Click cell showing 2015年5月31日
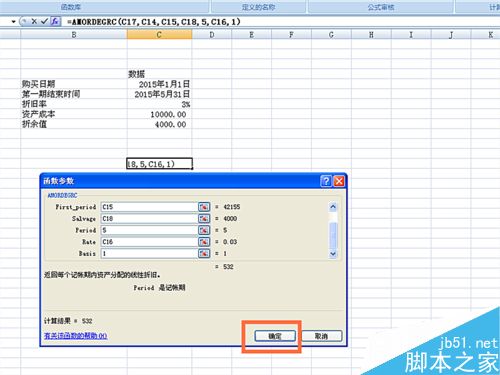The image size is (500, 375). click(x=159, y=94)
